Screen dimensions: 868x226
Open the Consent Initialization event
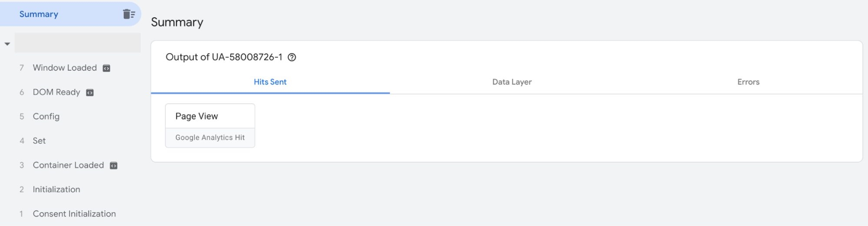[74, 213]
